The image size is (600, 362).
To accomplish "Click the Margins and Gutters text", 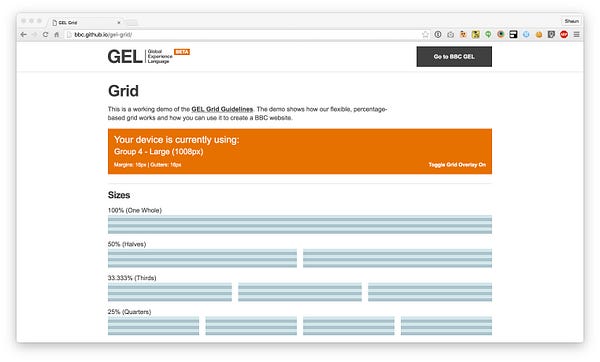I will 147,165.
